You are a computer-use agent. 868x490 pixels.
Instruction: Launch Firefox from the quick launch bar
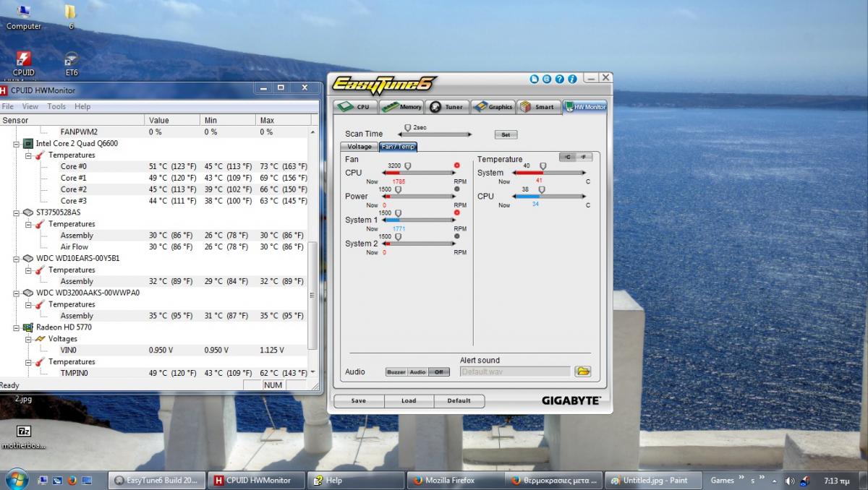tap(72, 480)
